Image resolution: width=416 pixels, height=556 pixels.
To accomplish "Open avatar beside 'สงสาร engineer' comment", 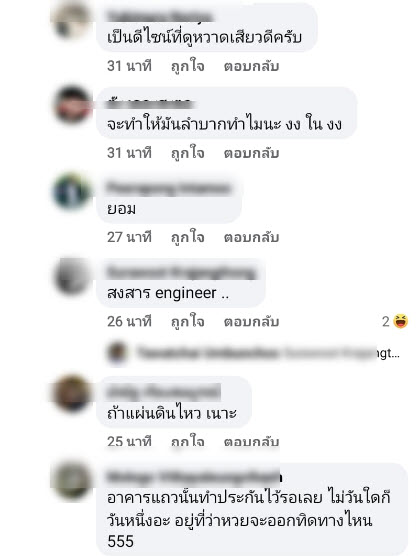I will point(72,276).
